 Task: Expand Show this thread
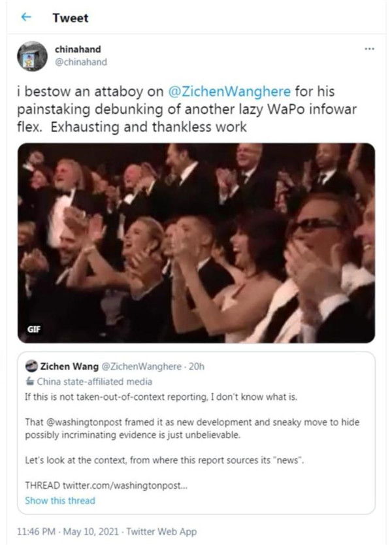click(59, 501)
